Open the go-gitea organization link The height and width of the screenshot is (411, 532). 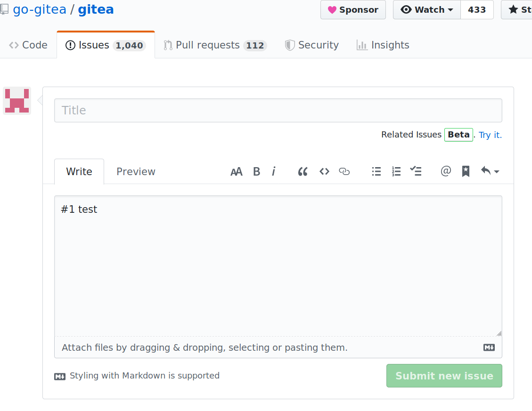(x=40, y=9)
